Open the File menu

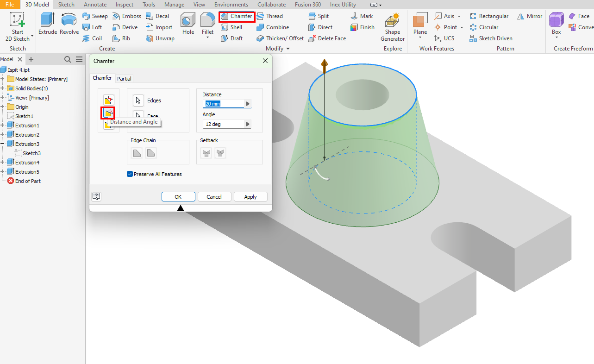click(x=10, y=5)
